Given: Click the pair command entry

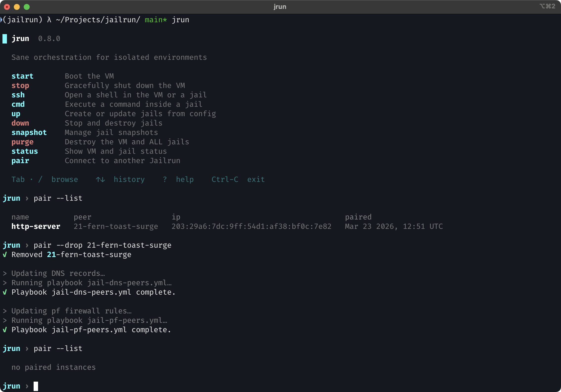Looking at the screenshot, I should (20, 161).
